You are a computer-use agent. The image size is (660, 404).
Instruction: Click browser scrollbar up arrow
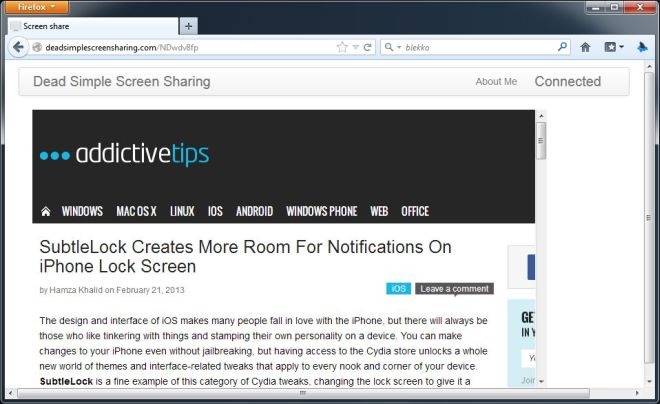649,66
